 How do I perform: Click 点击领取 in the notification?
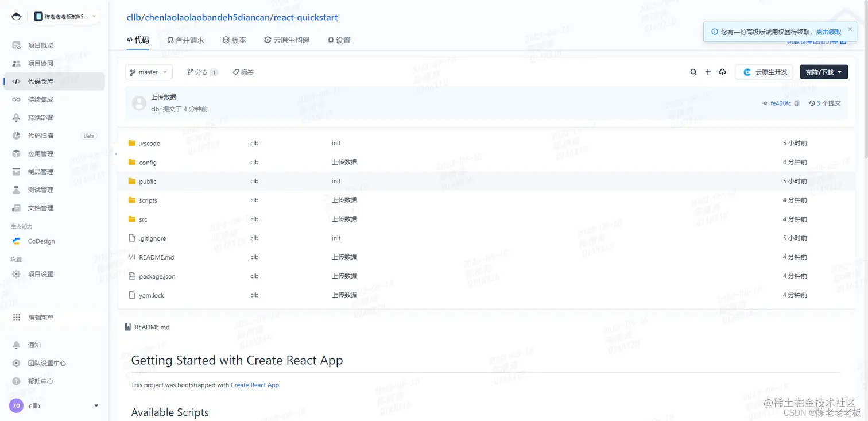(829, 32)
